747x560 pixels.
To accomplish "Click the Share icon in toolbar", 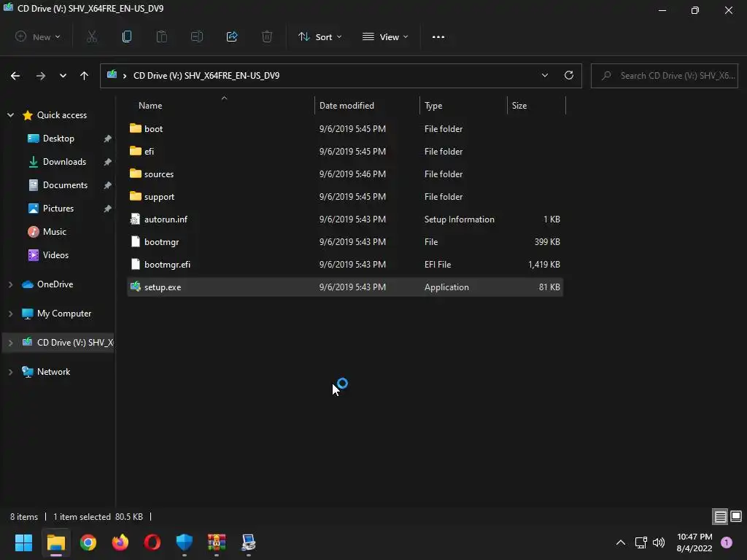I will pos(232,36).
